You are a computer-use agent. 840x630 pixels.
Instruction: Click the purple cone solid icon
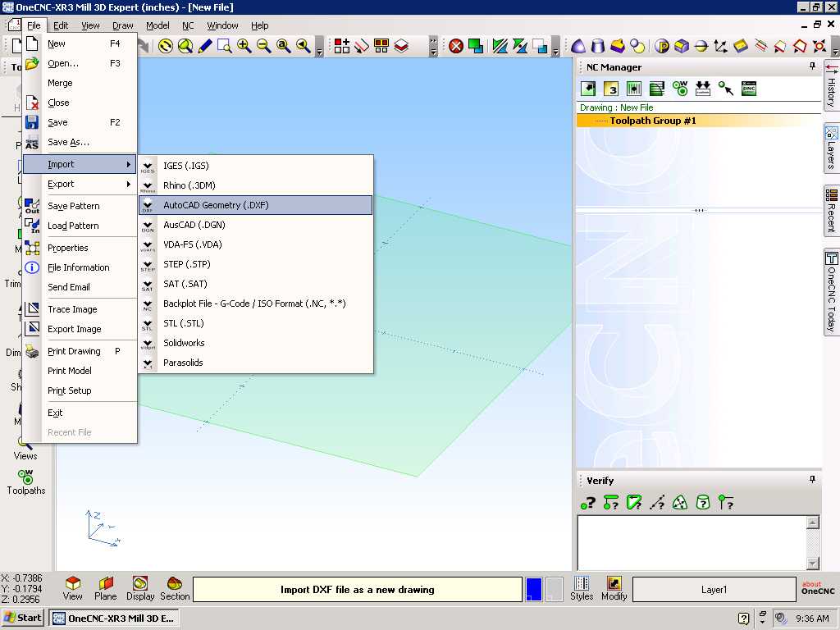(578, 46)
